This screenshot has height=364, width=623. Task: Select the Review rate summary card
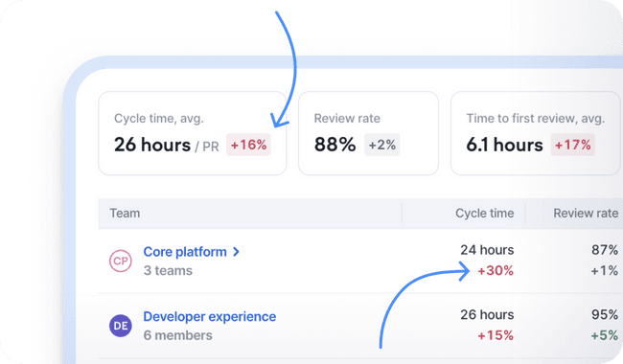point(368,133)
